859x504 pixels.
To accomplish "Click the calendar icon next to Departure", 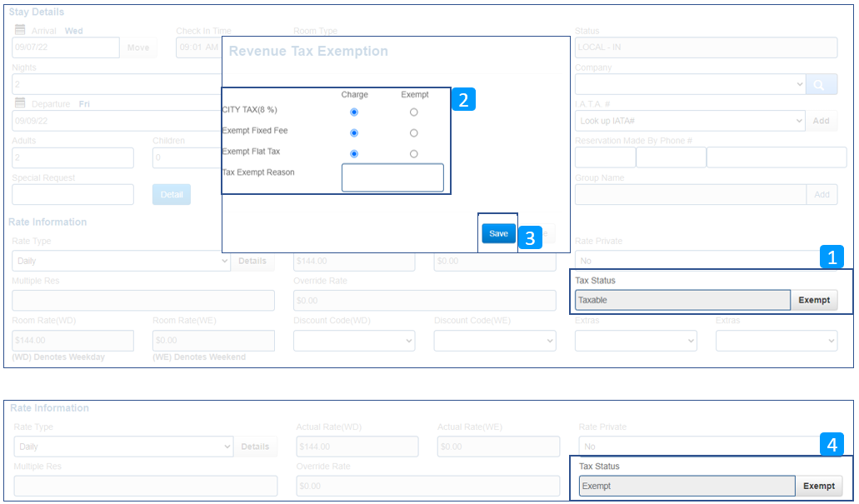I will pyautogui.click(x=20, y=103).
